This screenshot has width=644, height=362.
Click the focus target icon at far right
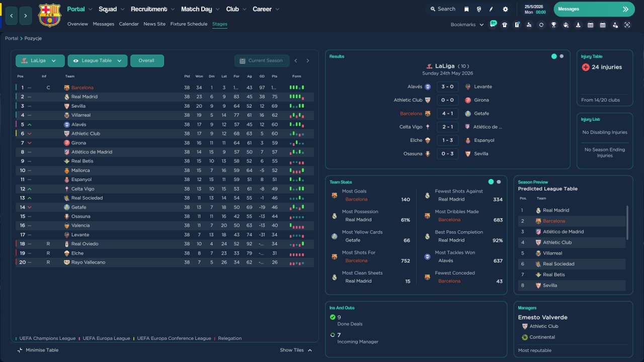(627, 25)
